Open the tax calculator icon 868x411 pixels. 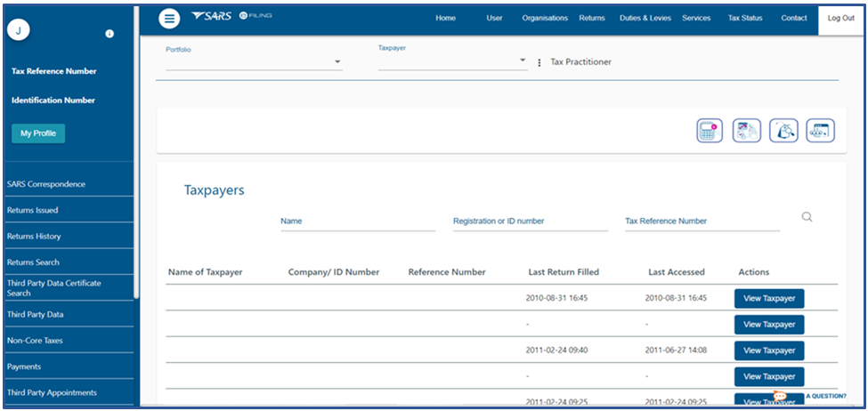pyautogui.click(x=709, y=131)
